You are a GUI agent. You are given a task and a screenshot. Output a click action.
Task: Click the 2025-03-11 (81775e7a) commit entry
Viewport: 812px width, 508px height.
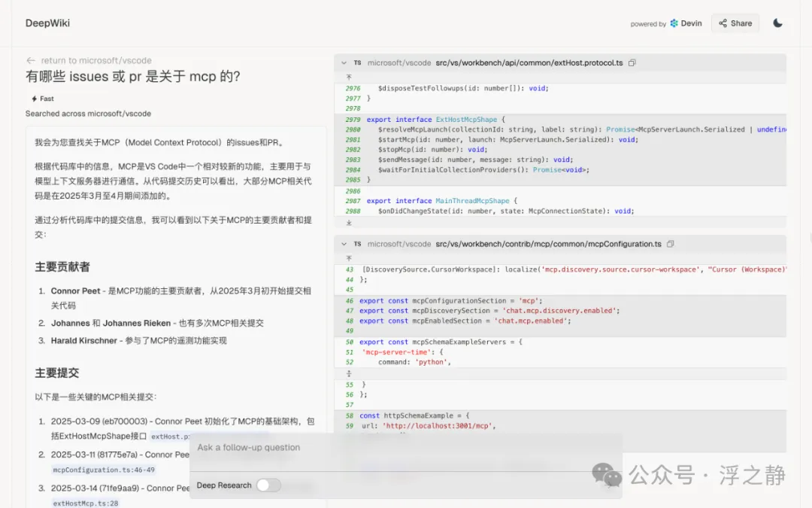click(x=120, y=455)
